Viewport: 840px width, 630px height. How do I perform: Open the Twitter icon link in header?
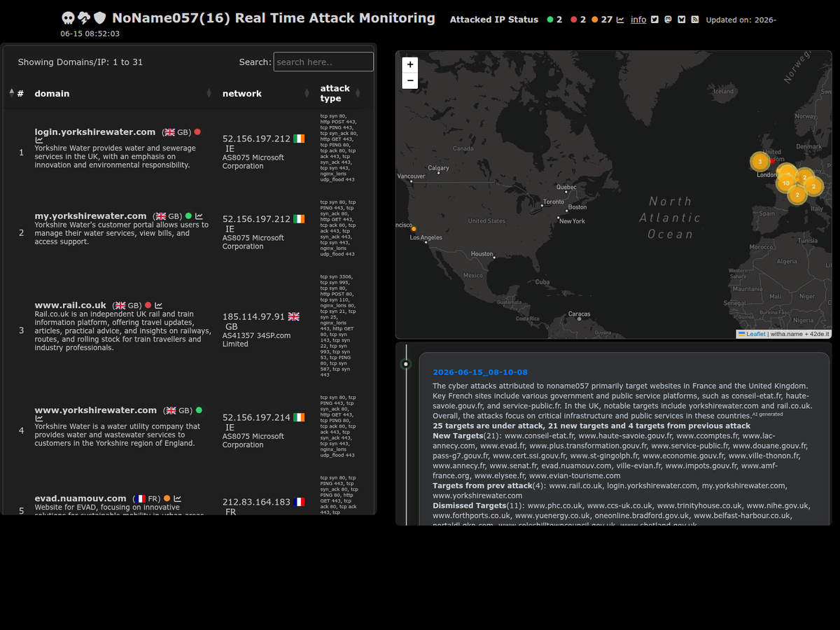(x=654, y=20)
